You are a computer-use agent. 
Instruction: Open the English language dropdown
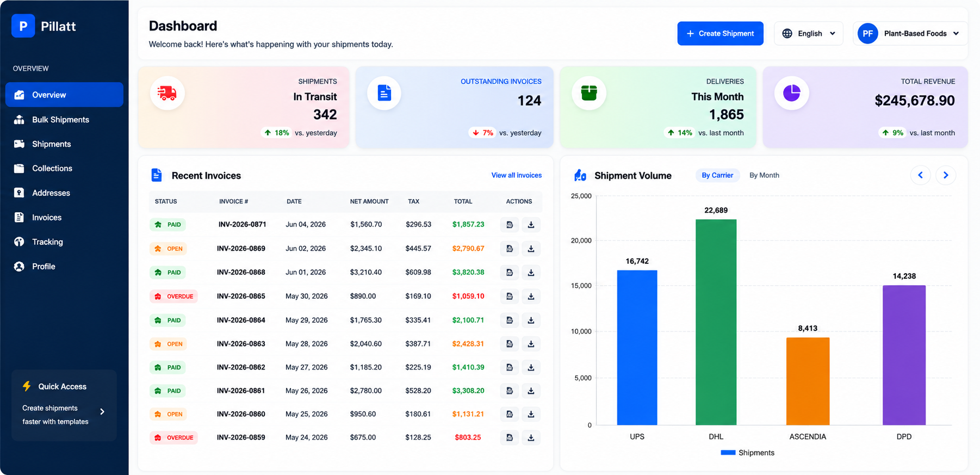click(809, 34)
